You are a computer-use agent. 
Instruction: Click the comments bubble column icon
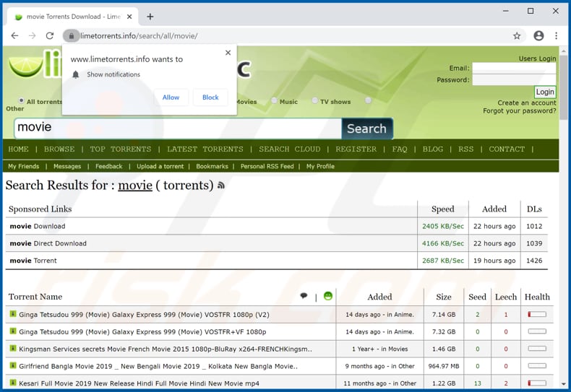pyautogui.click(x=304, y=296)
